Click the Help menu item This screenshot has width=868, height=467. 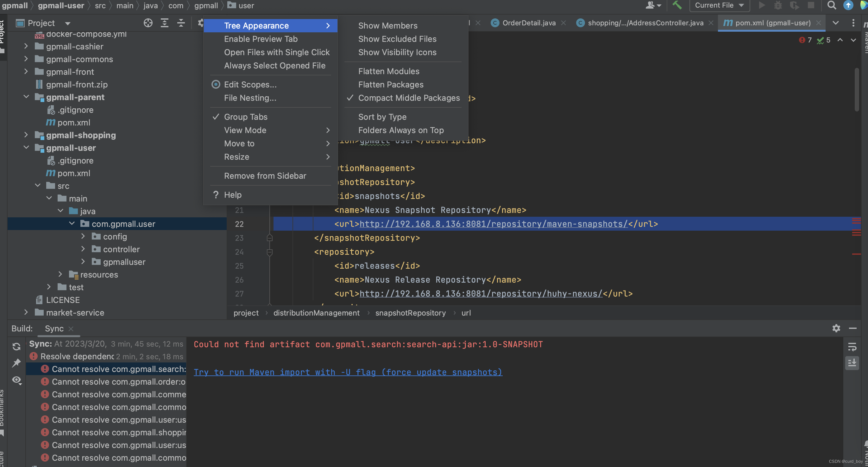coord(271,195)
